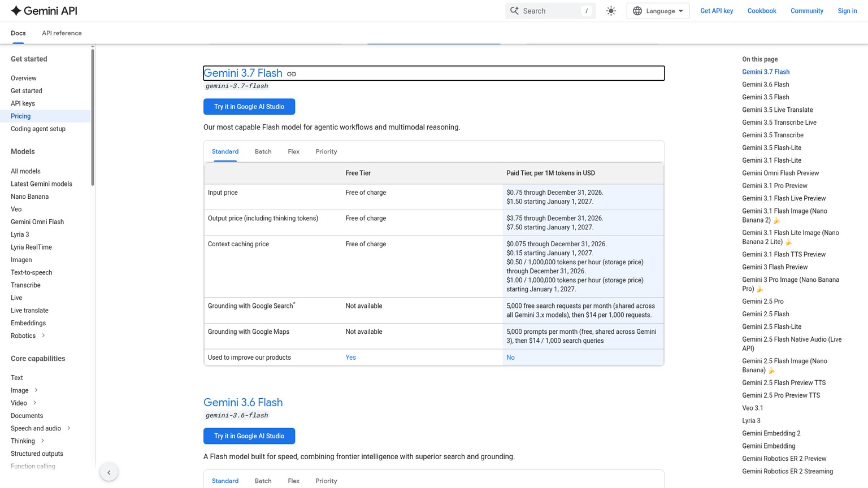
Task: Open Overview in the sidebar
Action: tap(24, 78)
